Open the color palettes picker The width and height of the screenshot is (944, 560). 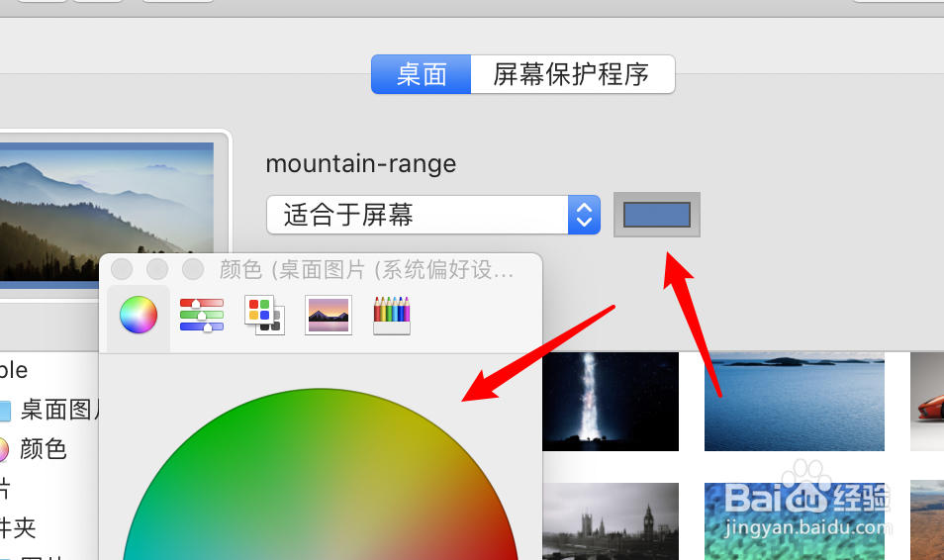tap(265, 315)
